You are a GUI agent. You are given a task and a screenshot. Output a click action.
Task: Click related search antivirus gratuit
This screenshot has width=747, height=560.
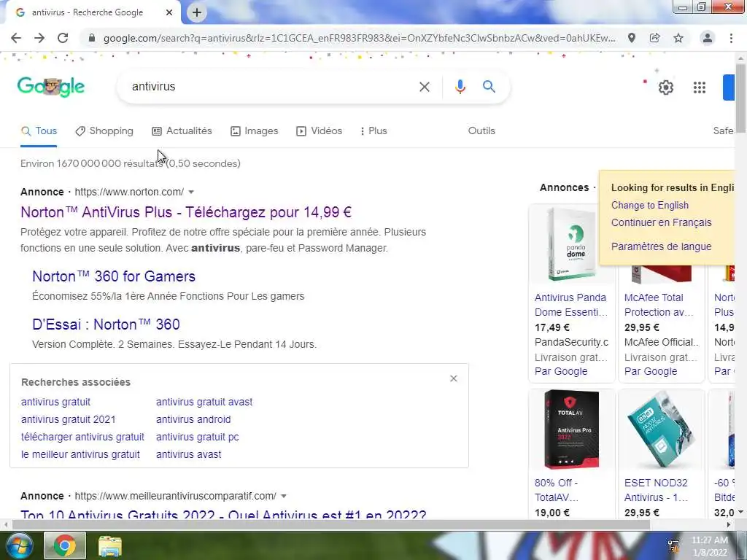pos(55,402)
